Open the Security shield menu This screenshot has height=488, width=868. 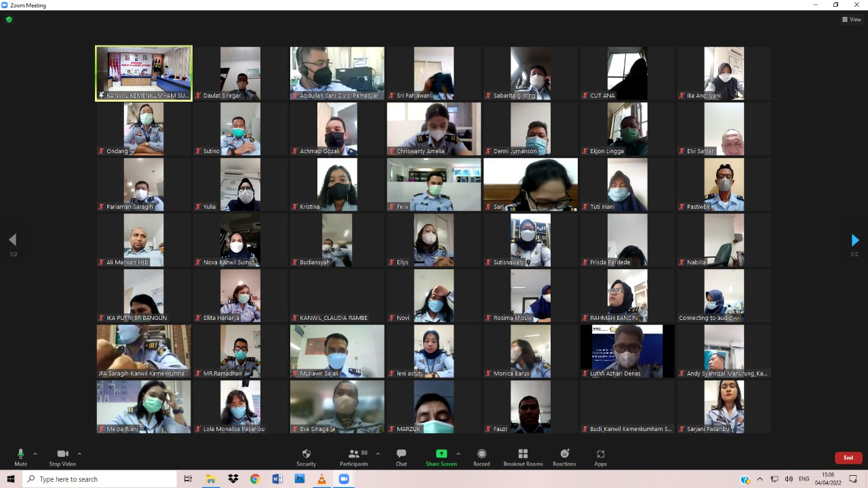pos(306,457)
